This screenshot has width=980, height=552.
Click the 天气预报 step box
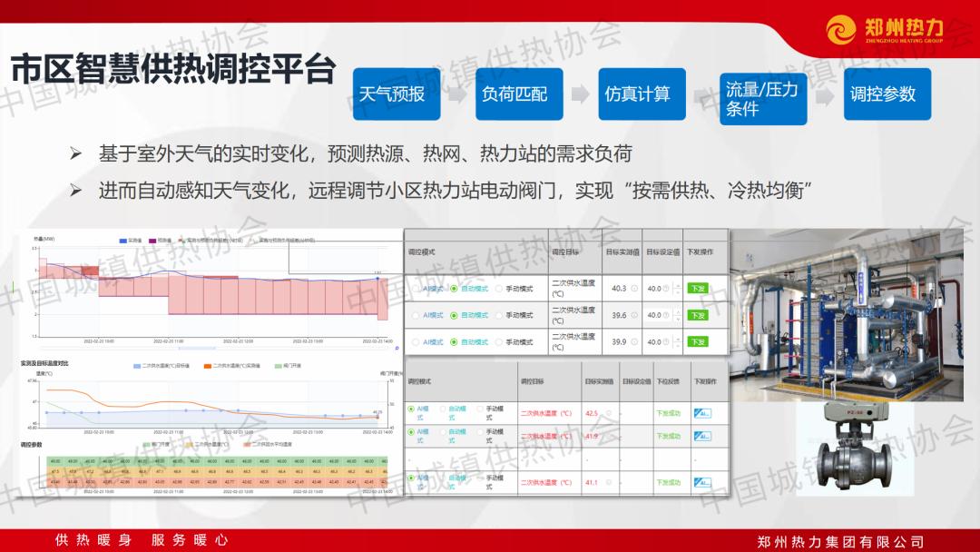(392, 94)
